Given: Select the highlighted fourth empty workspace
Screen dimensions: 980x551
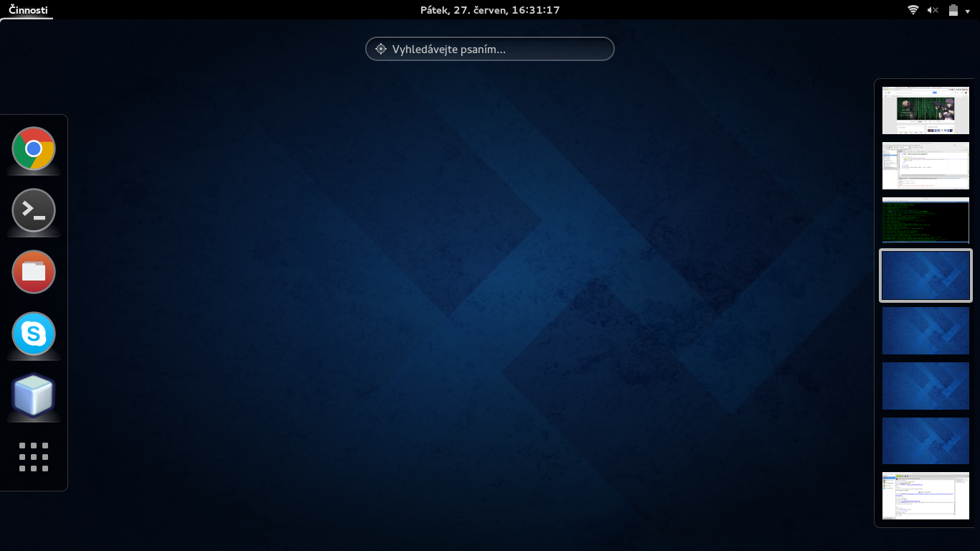Looking at the screenshot, I should tap(925, 275).
